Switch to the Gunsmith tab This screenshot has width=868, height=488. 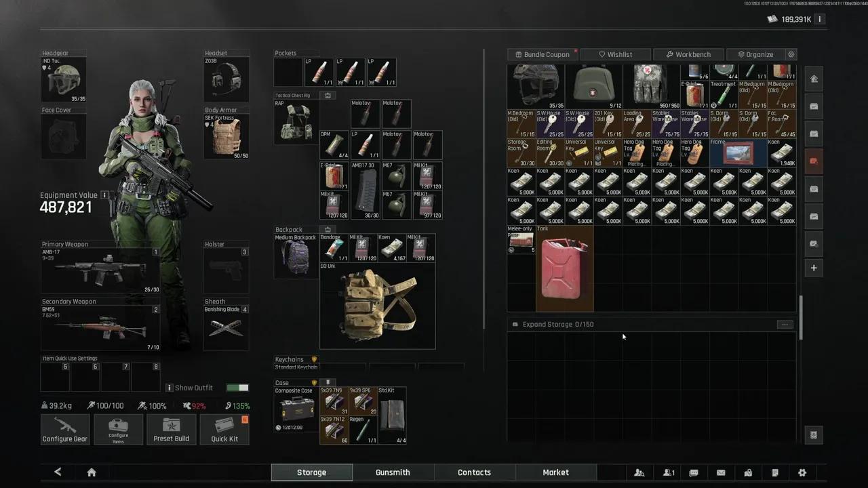(x=393, y=472)
